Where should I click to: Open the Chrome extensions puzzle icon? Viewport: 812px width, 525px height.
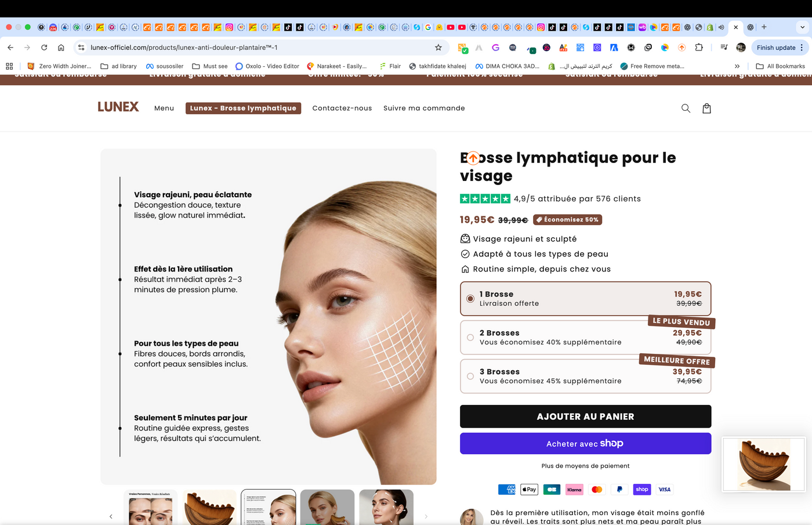click(x=699, y=48)
